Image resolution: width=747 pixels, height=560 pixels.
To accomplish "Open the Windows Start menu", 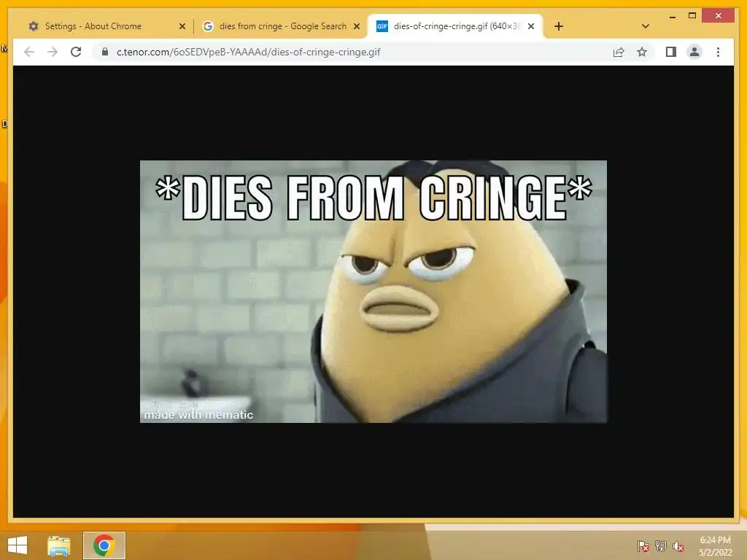I will click(x=18, y=545).
